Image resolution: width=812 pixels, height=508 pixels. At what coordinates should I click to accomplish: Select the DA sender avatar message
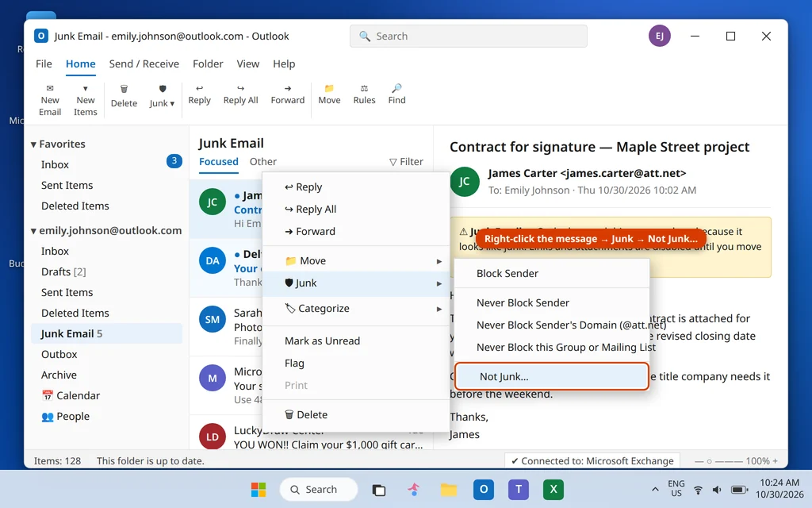(x=213, y=260)
